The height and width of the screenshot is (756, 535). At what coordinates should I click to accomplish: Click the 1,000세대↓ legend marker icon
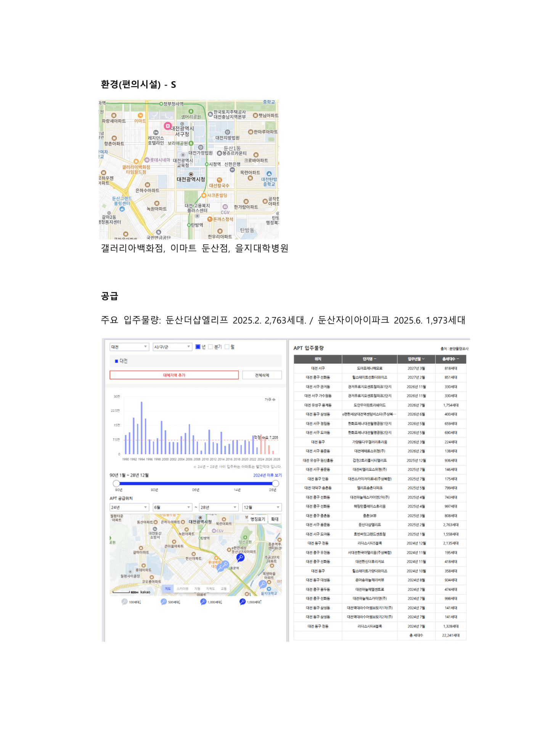(x=203, y=602)
